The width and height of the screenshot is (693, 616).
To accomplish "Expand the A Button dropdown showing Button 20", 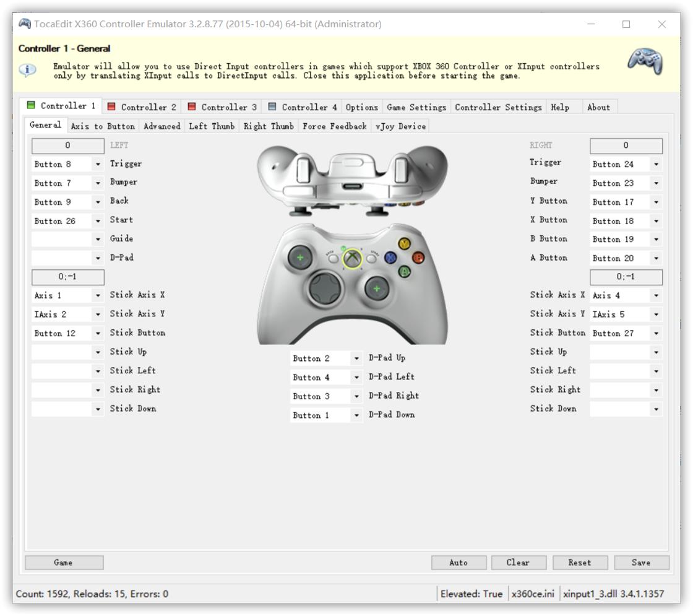I will click(626, 258).
